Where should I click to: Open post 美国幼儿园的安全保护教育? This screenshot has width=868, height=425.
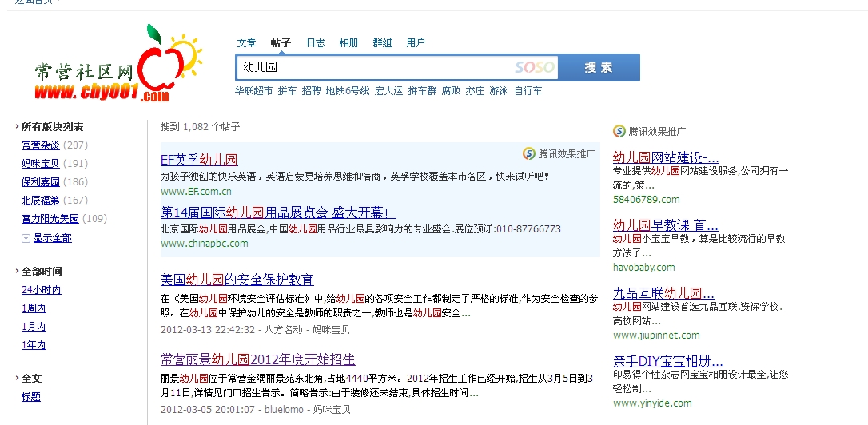click(x=237, y=280)
